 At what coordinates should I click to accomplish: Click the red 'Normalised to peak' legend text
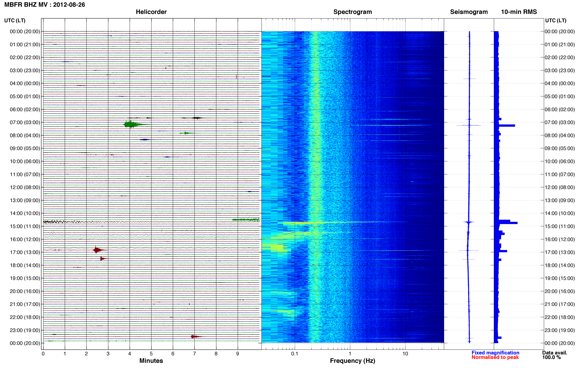pyautogui.click(x=495, y=357)
